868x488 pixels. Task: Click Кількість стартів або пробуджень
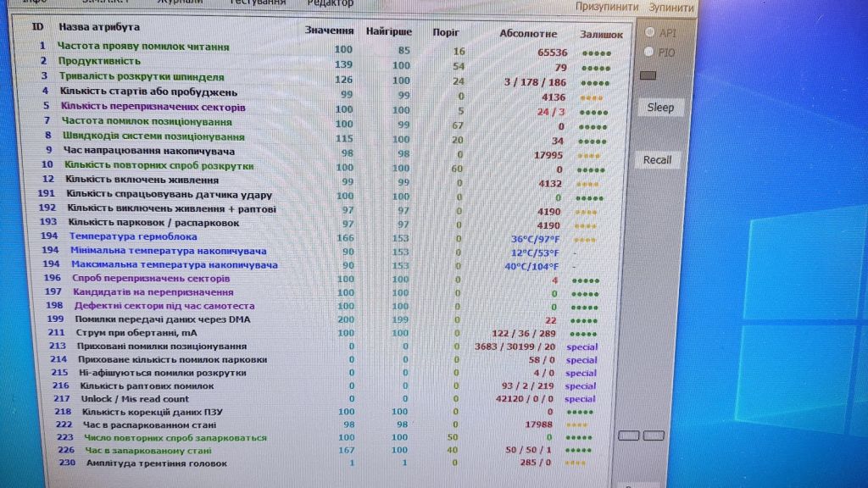(148, 91)
